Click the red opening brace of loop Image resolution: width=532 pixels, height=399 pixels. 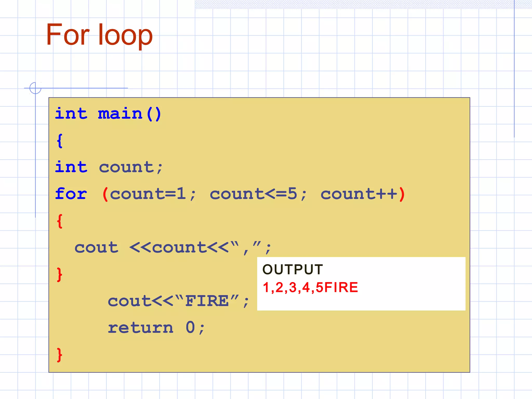pos(60,221)
